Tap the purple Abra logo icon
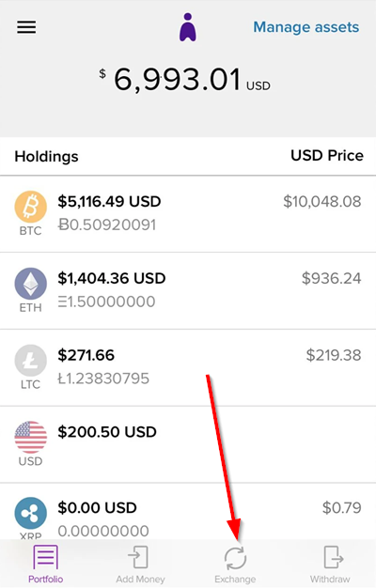 (188, 27)
